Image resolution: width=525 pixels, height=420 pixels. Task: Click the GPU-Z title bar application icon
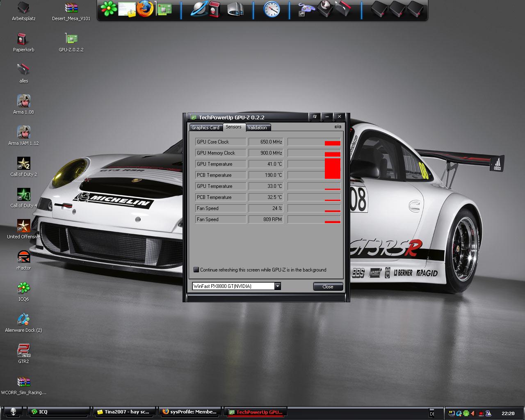[193, 117]
